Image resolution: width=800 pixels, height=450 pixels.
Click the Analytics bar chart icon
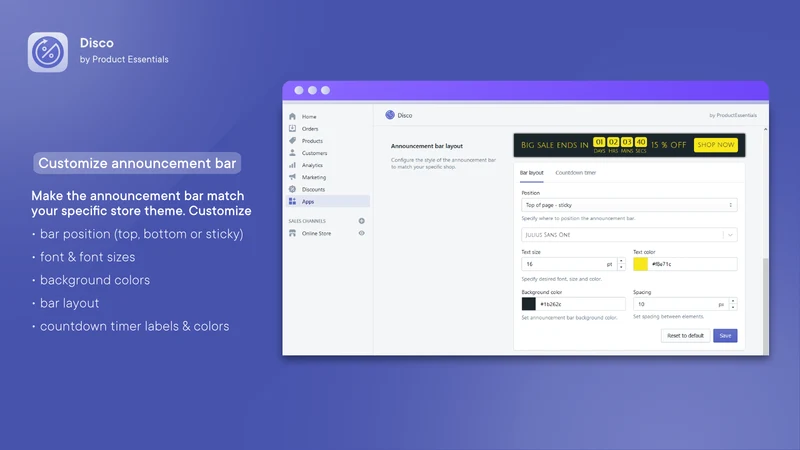pyautogui.click(x=292, y=165)
